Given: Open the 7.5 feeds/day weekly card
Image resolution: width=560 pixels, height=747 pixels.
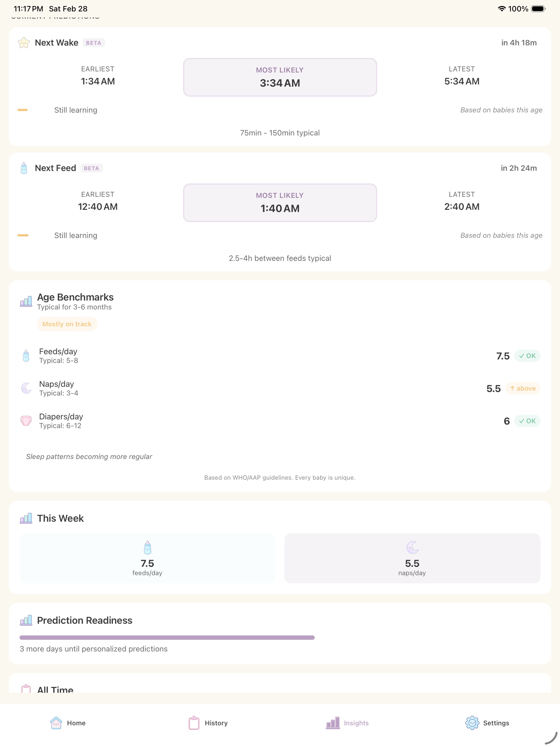Looking at the screenshot, I should [x=147, y=558].
